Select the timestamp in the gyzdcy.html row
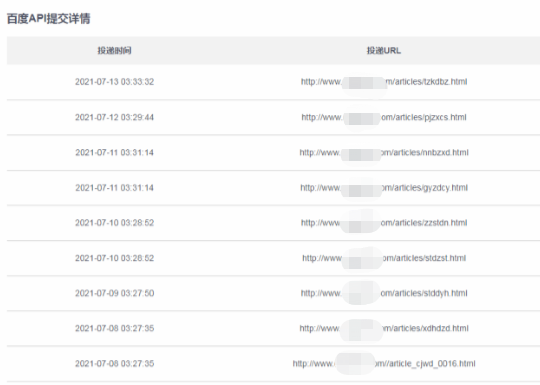The image size is (540, 385). [x=114, y=188]
